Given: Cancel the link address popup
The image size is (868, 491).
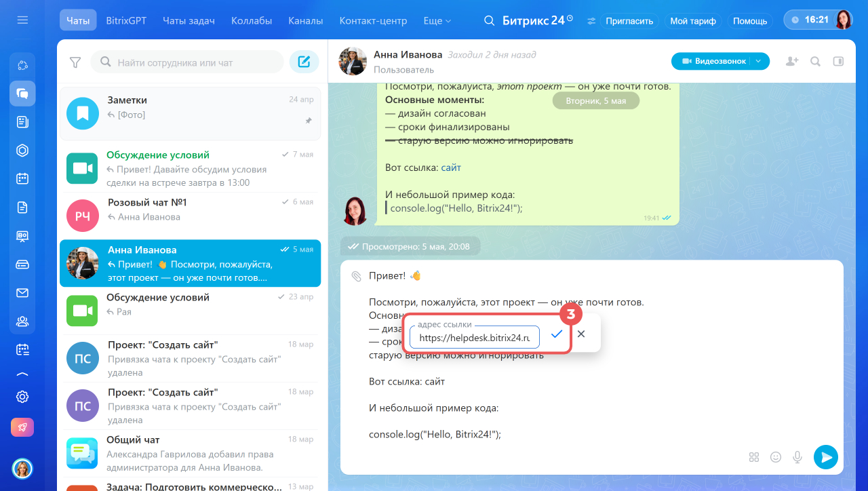Looking at the screenshot, I should 581,334.
